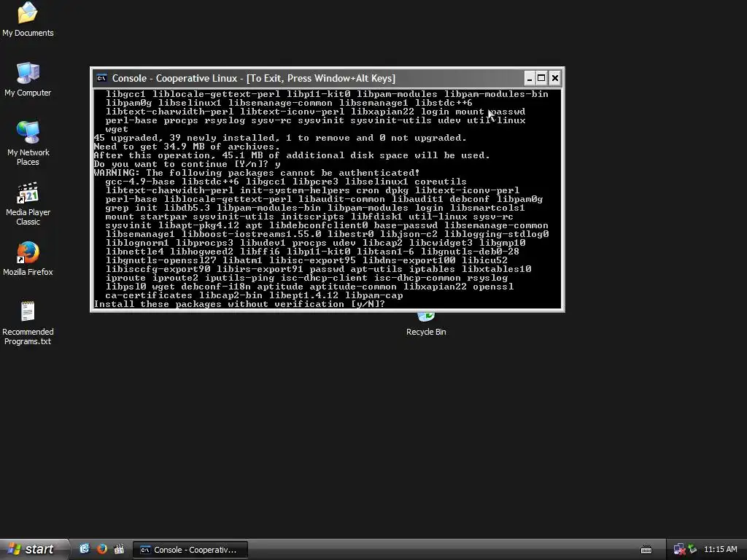Image resolution: width=747 pixels, height=560 pixels.
Task: Click the 'libcwidget3' package name
Action: point(441,243)
